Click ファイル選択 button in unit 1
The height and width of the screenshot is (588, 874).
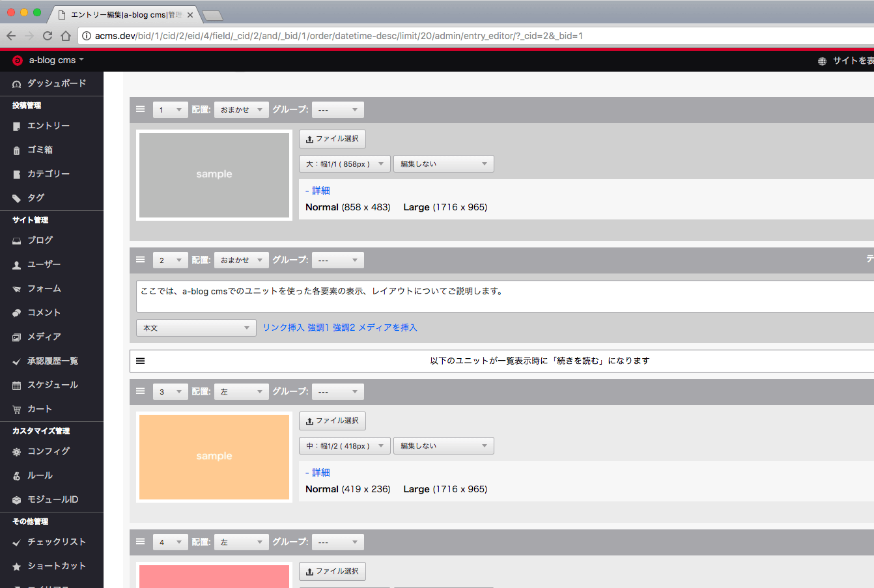[x=332, y=139]
